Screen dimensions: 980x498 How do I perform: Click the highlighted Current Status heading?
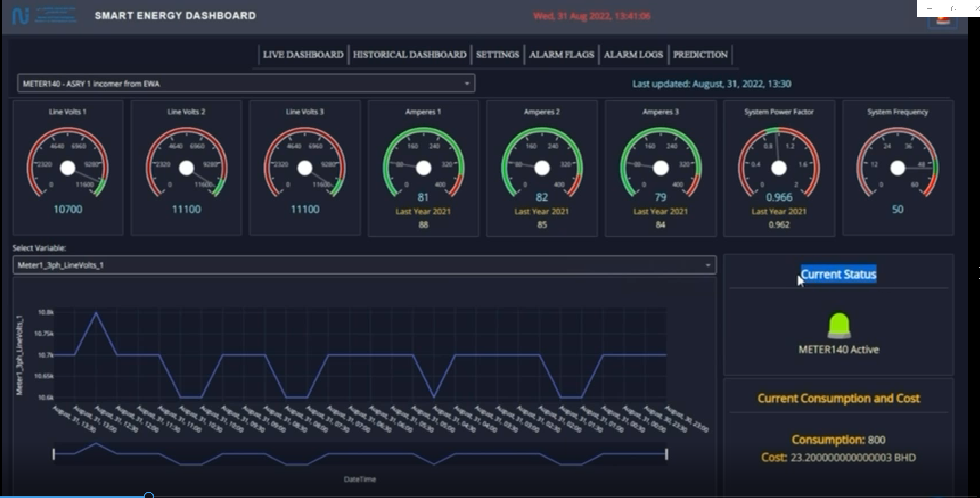(x=838, y=274)
